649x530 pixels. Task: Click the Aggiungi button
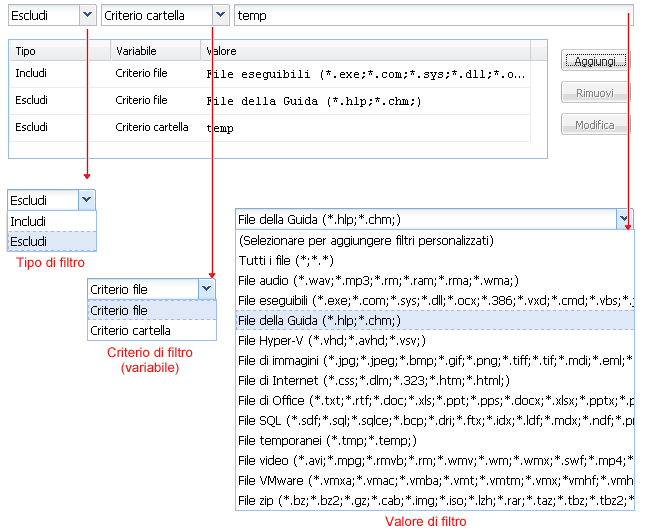pyautogui.click(x=595, y=61)
